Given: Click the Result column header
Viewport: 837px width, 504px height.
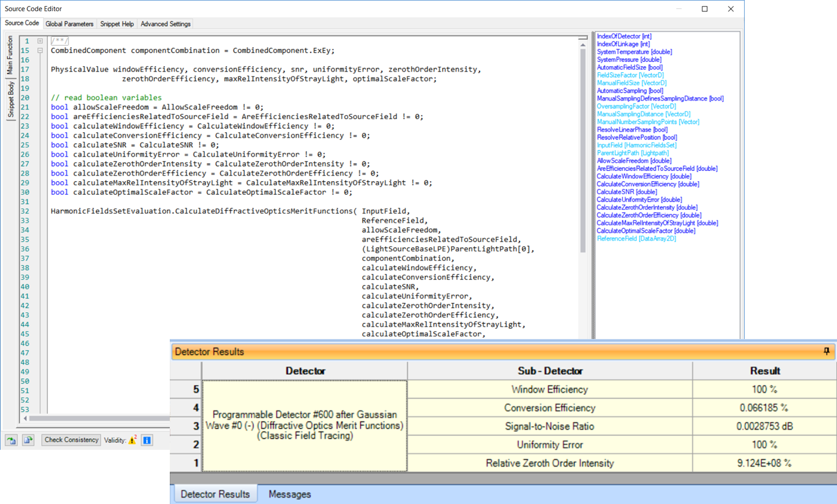Looking at the screenshot, I should tap(764, 371).
